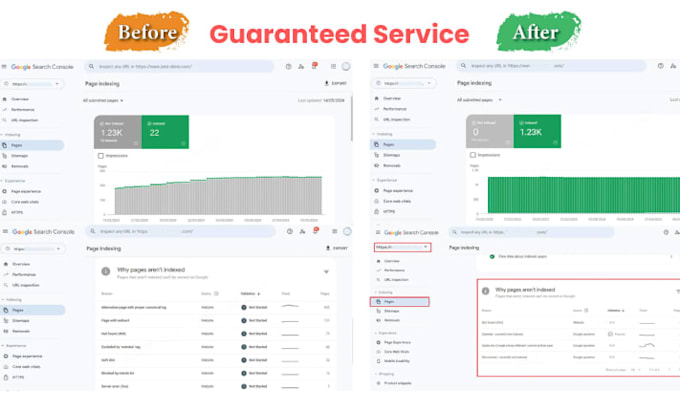Open notifications bell in Before chart window

click(x=315, y=66)
